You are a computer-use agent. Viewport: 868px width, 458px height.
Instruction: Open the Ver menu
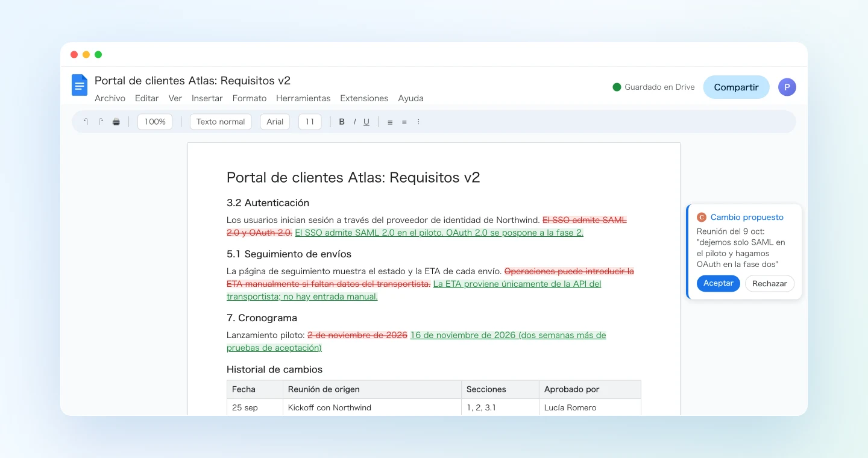(x=175, y=98)
